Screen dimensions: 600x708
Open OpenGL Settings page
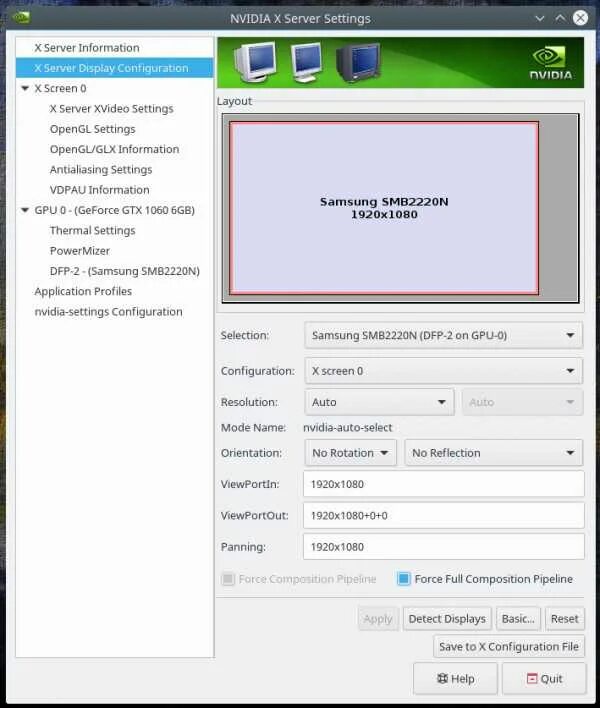pos(93,129)
